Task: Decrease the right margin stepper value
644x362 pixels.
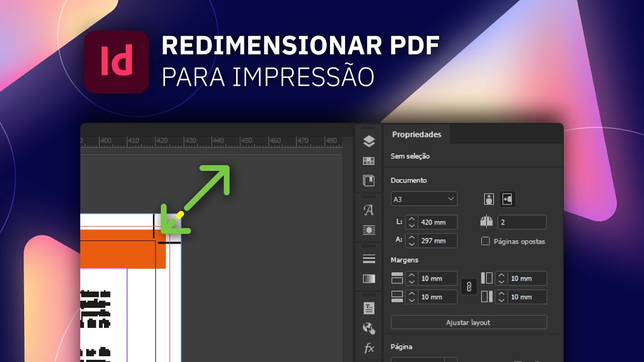Action: [501, 300]
